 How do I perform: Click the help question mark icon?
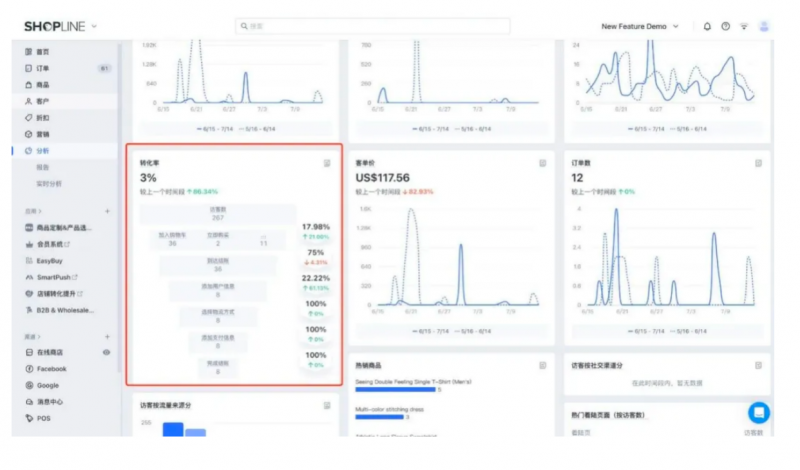pyautogui.click(x=725, y=27)
